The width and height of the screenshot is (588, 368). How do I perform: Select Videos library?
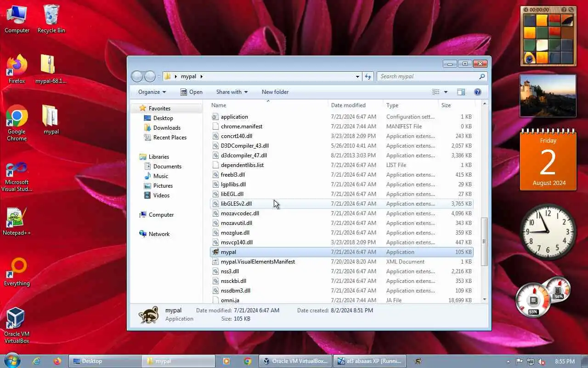pos(161,195)
